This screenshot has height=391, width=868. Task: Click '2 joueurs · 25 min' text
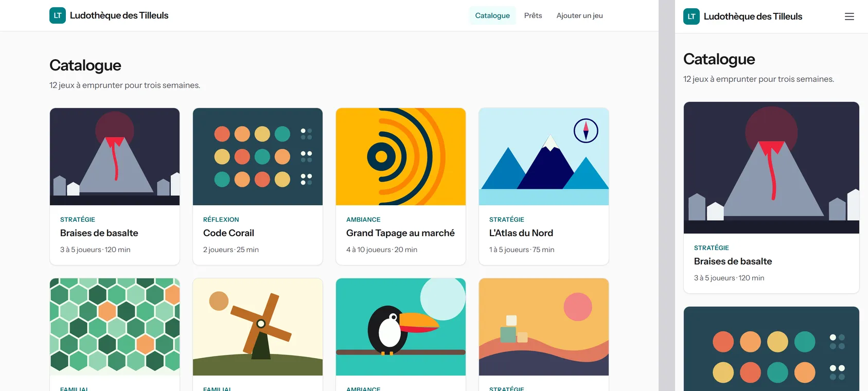point(231,250)
